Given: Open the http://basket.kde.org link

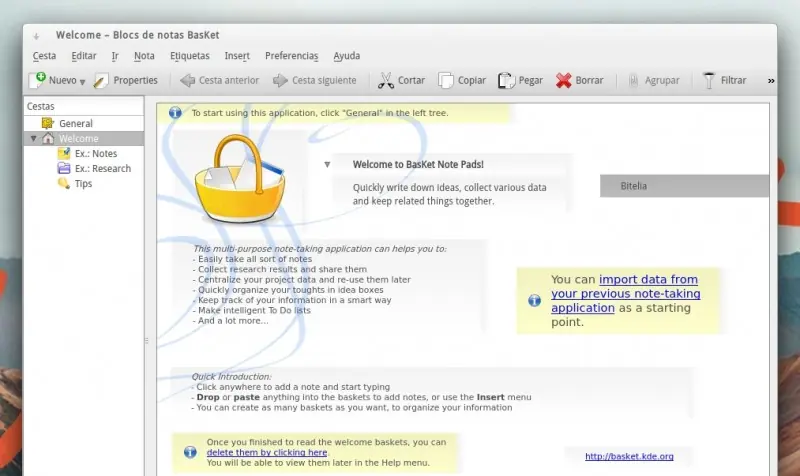Looking at the screenshot, I should [629, 456].
